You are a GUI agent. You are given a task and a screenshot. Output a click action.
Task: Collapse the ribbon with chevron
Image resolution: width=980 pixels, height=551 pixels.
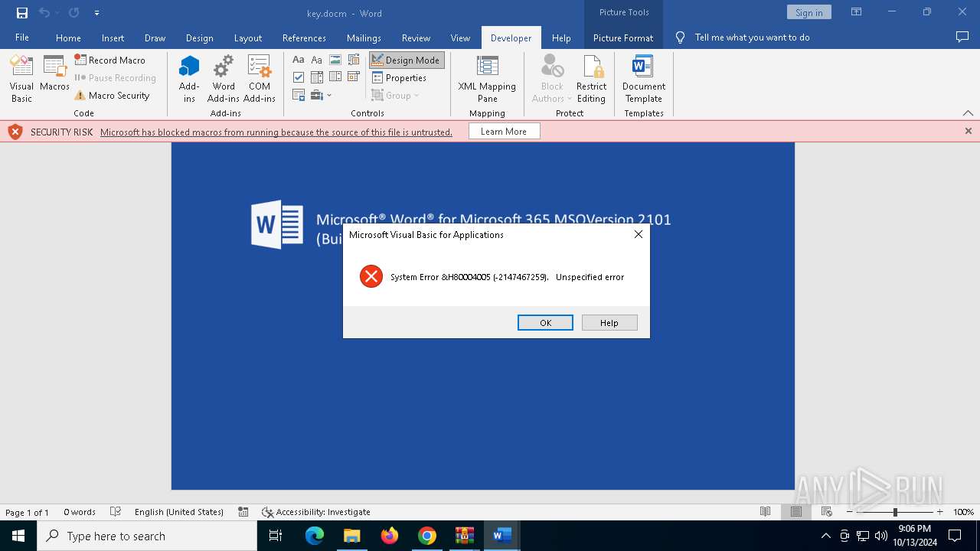pyautogui.click(x=968, y=112)
